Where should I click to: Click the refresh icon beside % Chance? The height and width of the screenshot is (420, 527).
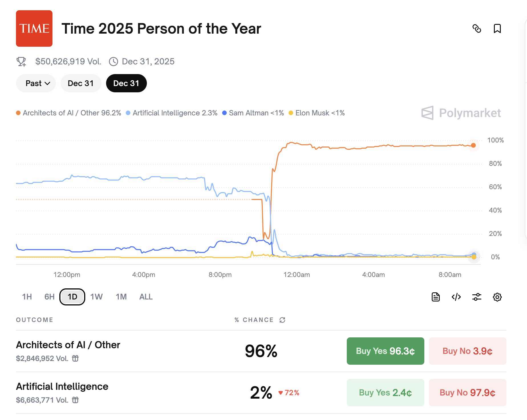tap(282, 320)
